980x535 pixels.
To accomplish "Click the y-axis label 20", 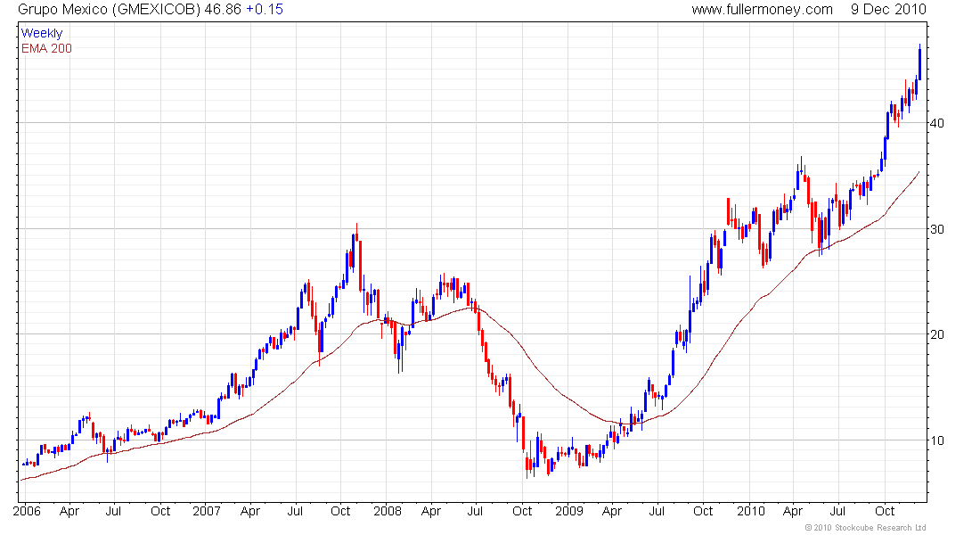I will (937, 334).
